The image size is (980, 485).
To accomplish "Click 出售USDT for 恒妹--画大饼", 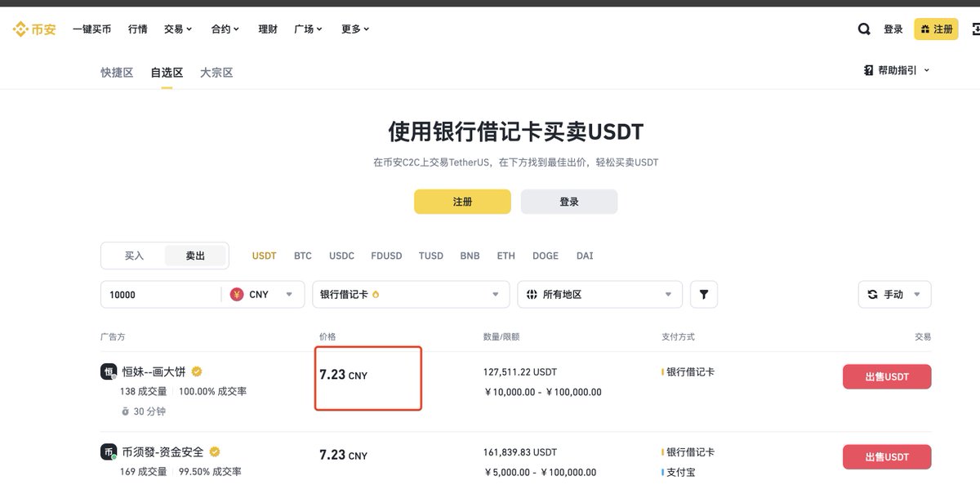I will (x=887, y=376).
